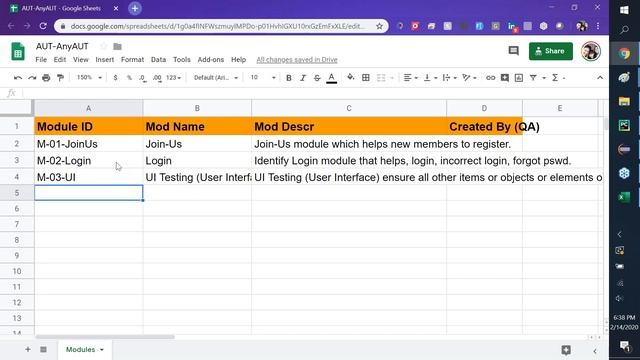Move document with folder icon
Image resolution: width=640 pixels, height=360 pixels.
[118, 46]
